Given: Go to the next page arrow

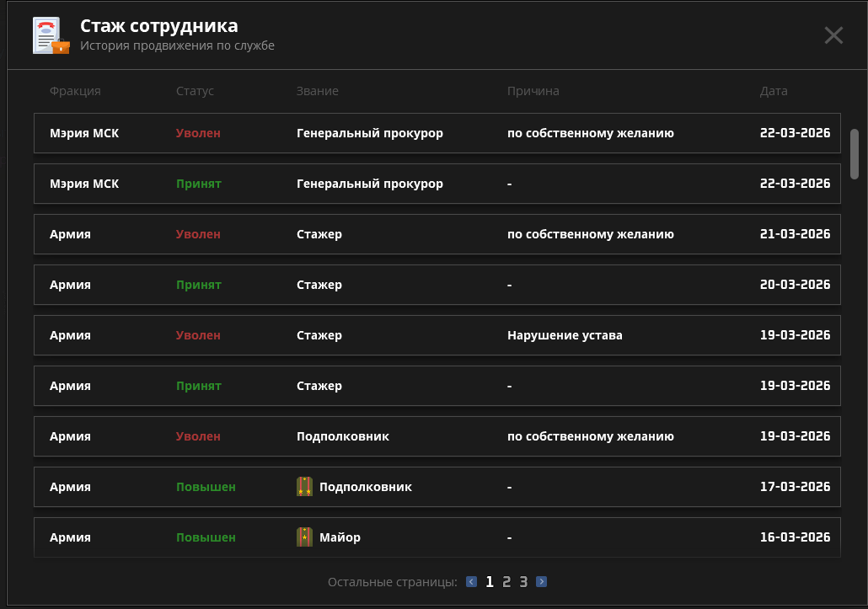Looking at the screenshot, I should pos(541,581).
